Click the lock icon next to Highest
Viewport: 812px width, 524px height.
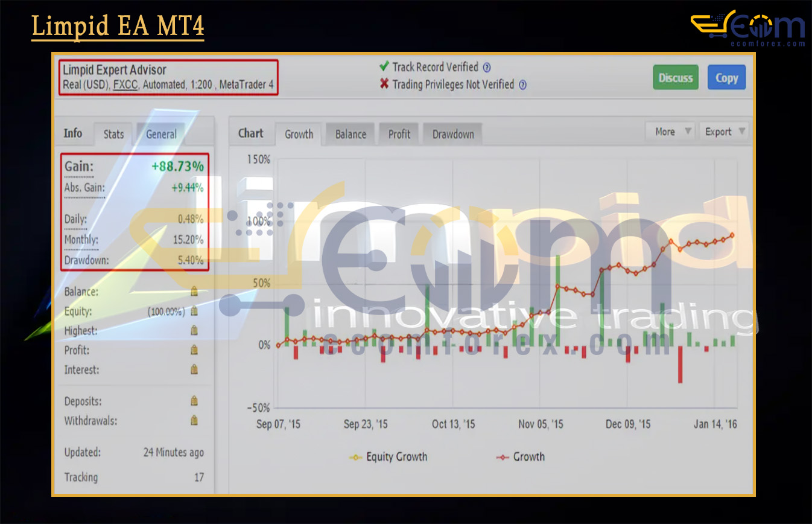click(x=194, y=331)
